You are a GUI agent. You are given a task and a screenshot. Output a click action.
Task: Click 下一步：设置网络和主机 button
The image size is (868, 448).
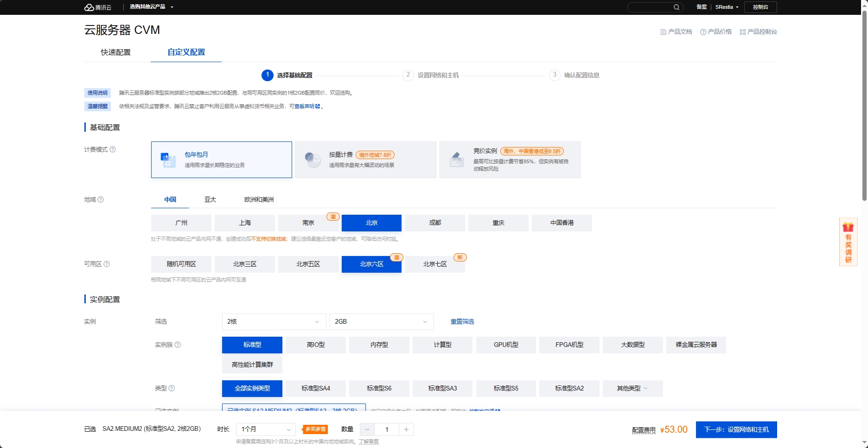736,430
